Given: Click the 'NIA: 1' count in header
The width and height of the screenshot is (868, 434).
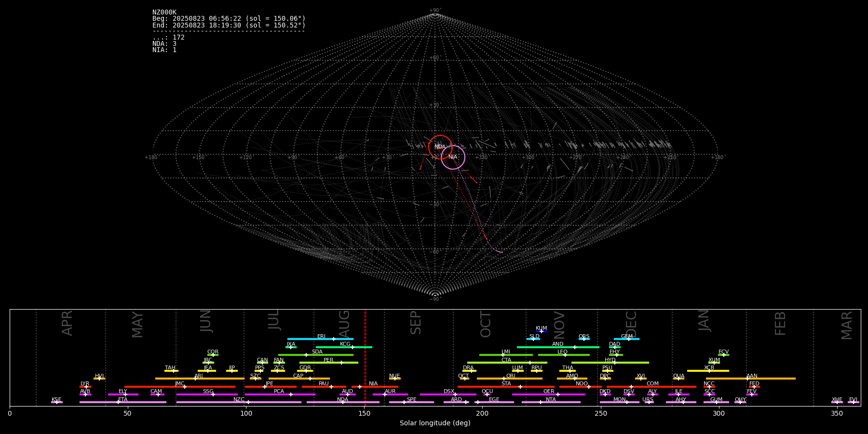Looking at the screenshot, I should (x=164, y=50).
